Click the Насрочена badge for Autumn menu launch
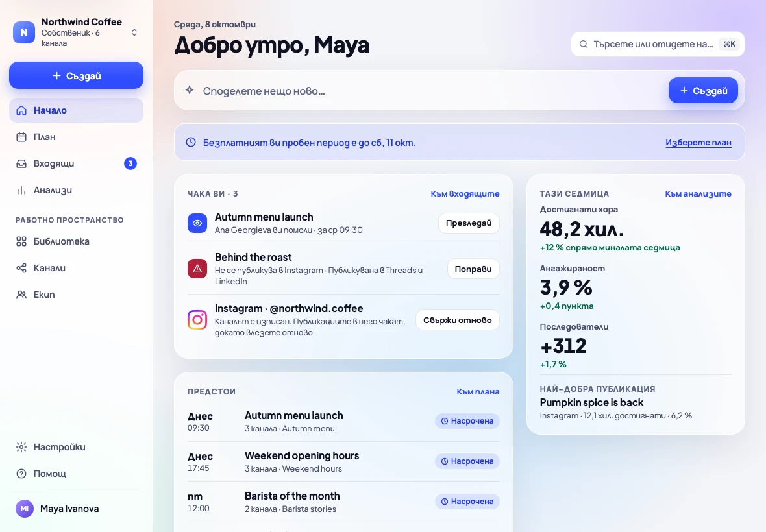Screen dimensions: 766x532 tap(467, 420)
